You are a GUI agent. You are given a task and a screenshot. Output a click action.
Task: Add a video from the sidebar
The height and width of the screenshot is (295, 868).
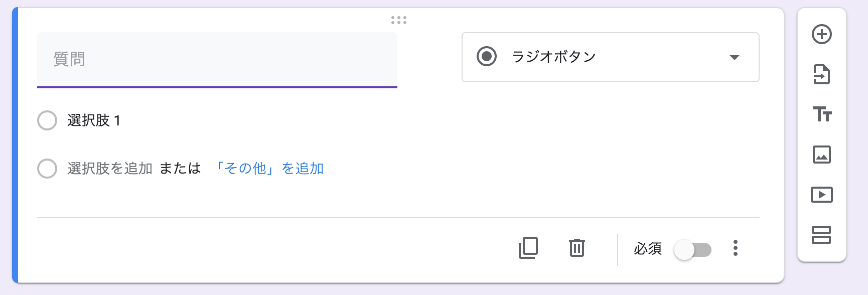(x=822, y=195)
